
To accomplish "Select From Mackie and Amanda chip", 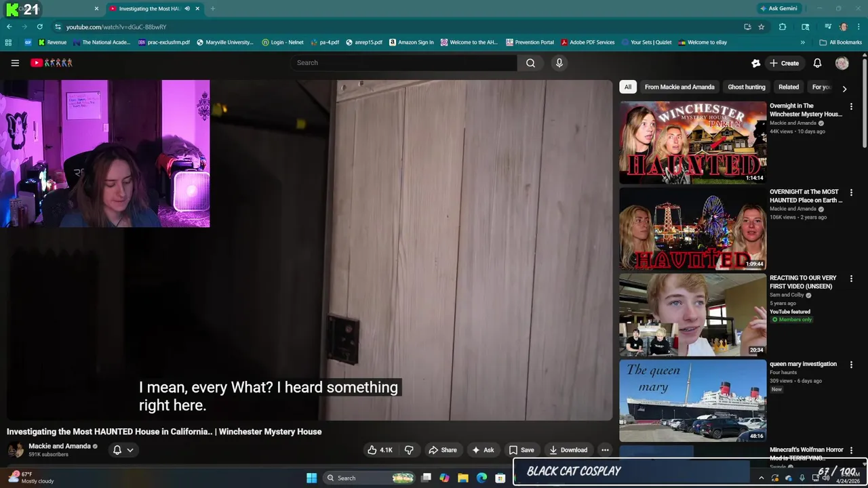I will pyautogui.click(x=679, y=87).
